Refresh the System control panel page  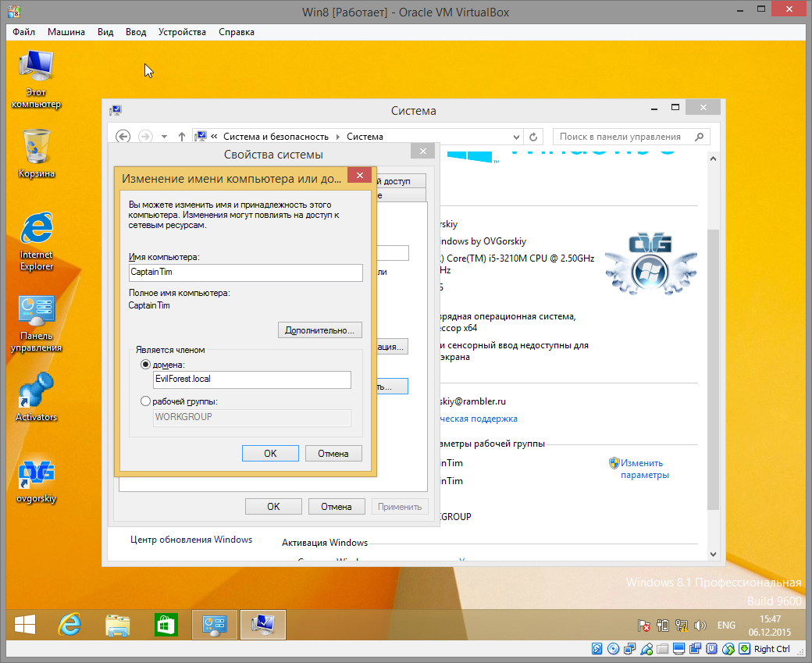pyautogui.click(x=533, y=137)
